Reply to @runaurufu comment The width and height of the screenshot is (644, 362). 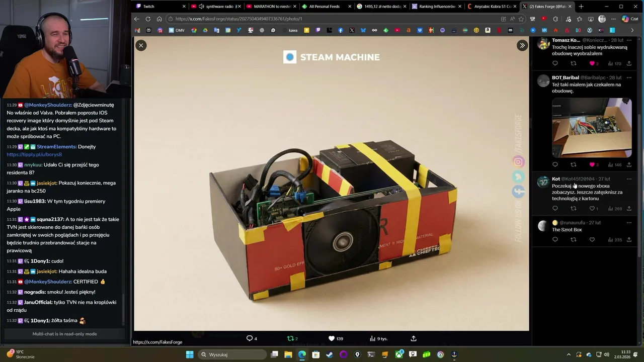point(555,240)
